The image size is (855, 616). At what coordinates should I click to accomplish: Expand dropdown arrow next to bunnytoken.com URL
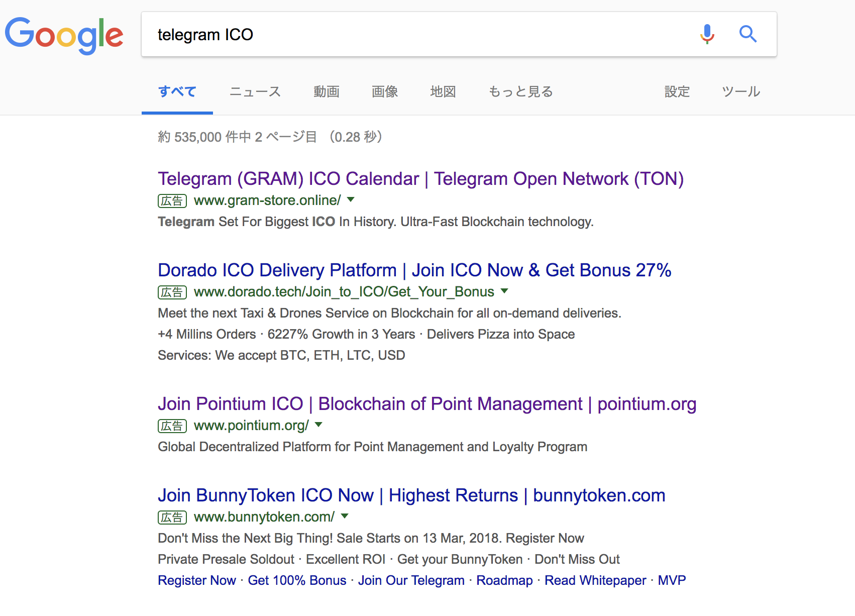(x=345, y=517)
